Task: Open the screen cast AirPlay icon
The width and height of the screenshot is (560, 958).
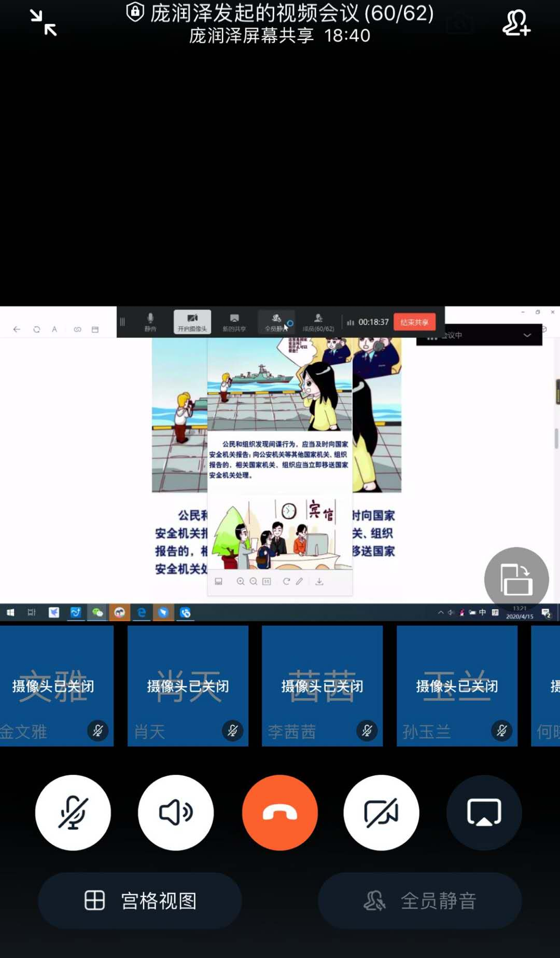Action: coord(484,812)
